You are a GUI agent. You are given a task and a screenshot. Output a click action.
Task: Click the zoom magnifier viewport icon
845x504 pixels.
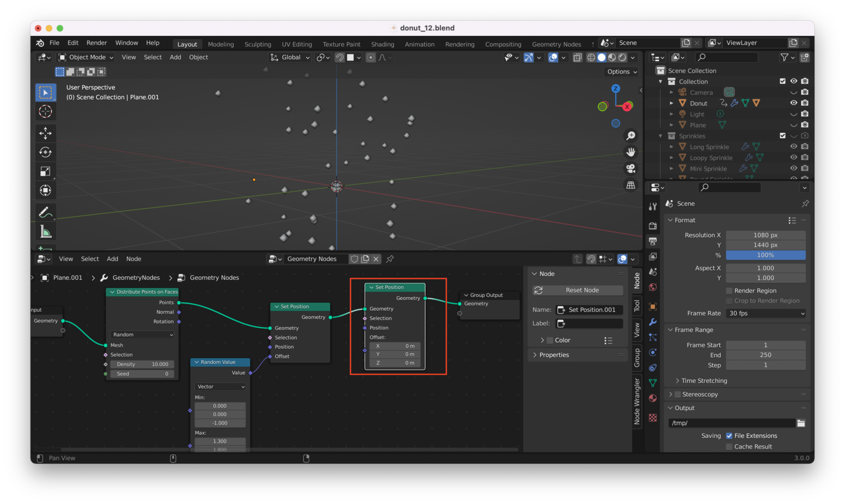630,136
